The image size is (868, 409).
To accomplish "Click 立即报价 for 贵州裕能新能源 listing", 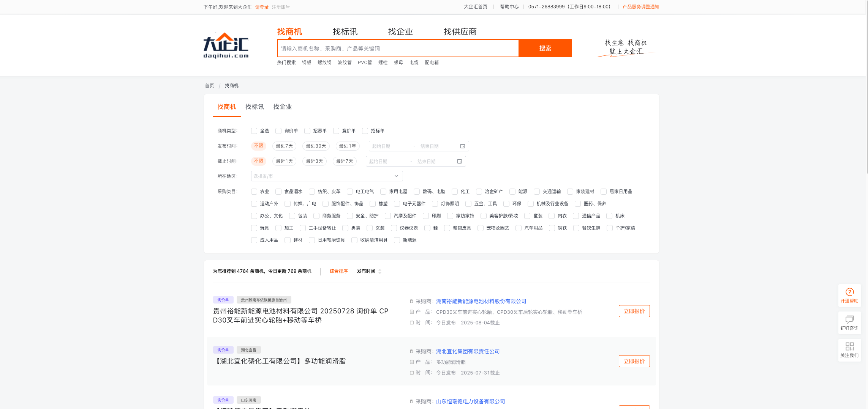I will [x=634, y=311].
